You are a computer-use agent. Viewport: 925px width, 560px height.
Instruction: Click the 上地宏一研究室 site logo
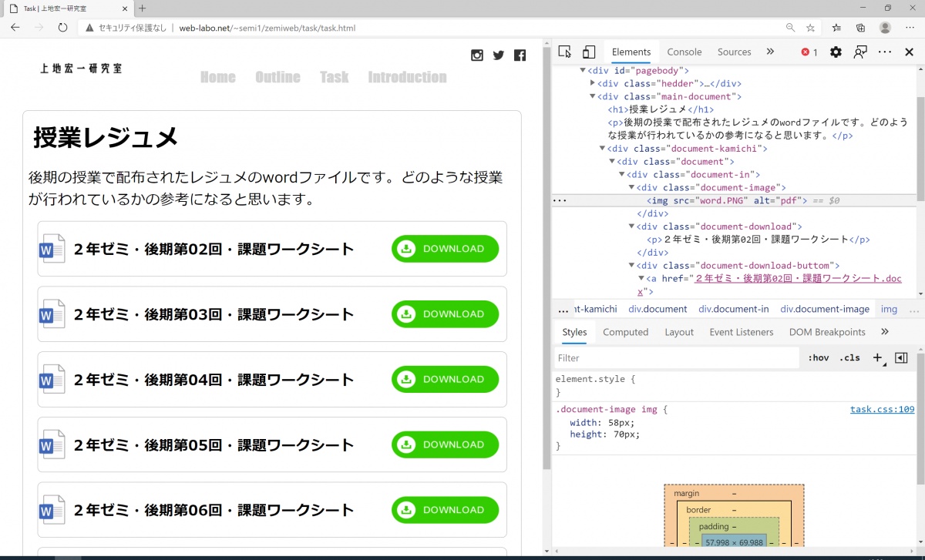pos(81,68)
